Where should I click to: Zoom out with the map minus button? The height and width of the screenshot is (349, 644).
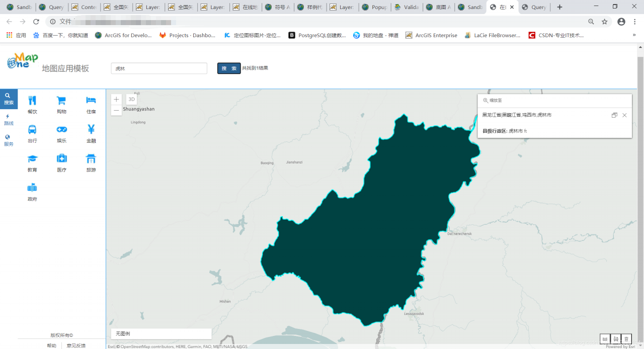click(116, 110)
